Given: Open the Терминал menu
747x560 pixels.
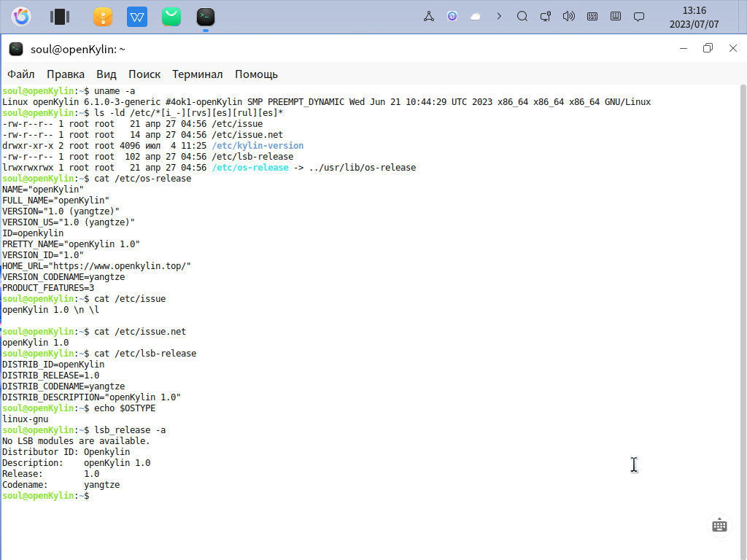Looking at the screenshot, I should [197, 74].
